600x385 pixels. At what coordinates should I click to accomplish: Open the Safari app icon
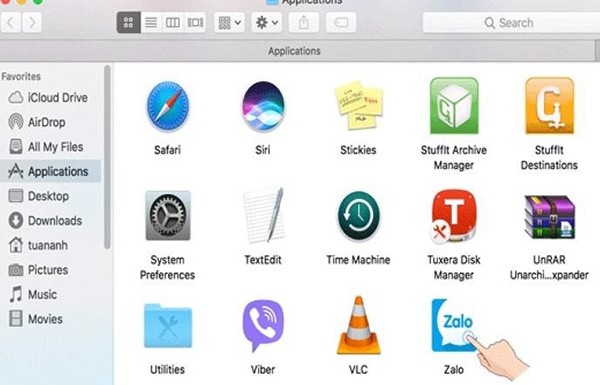[x=168, y=106]
